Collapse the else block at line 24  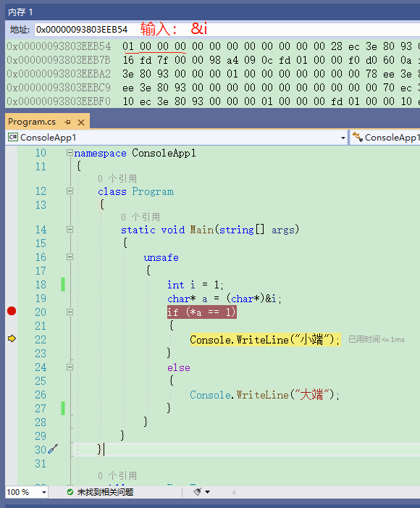(x=70, y=367)
